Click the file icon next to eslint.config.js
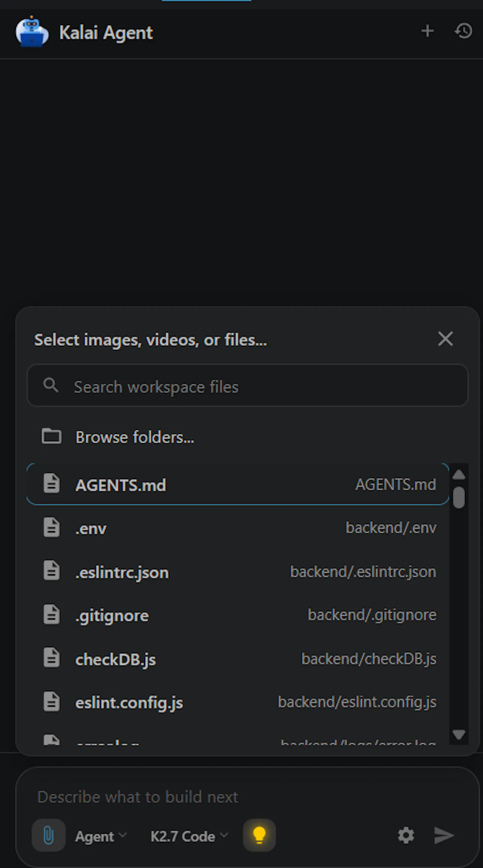This screenshot has height=868, width=483. 52,701
